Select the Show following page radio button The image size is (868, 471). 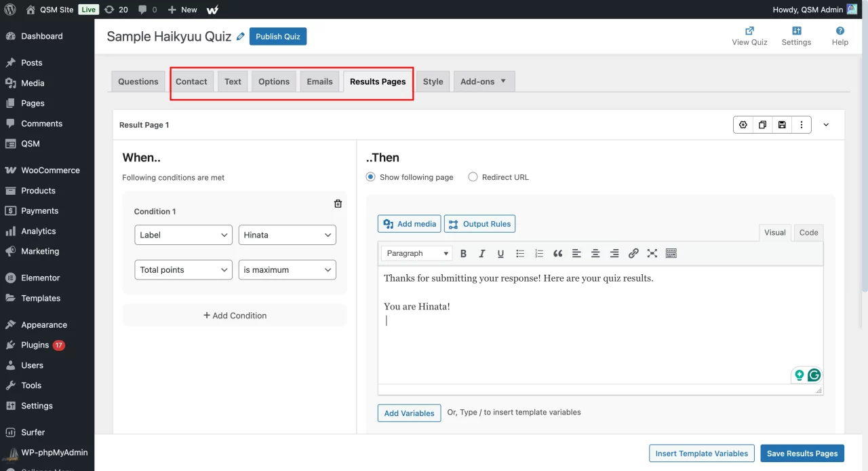coord(371,177)
